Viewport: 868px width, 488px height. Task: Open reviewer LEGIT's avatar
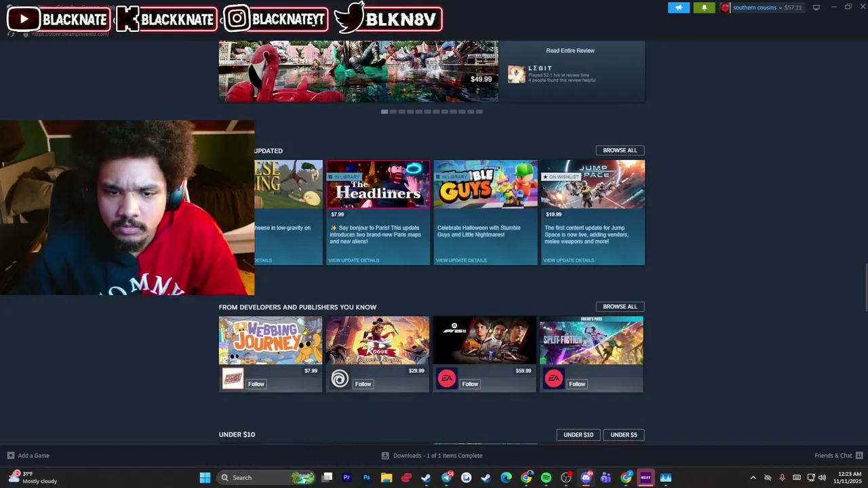pyautogui.click(x=517, y=74)
